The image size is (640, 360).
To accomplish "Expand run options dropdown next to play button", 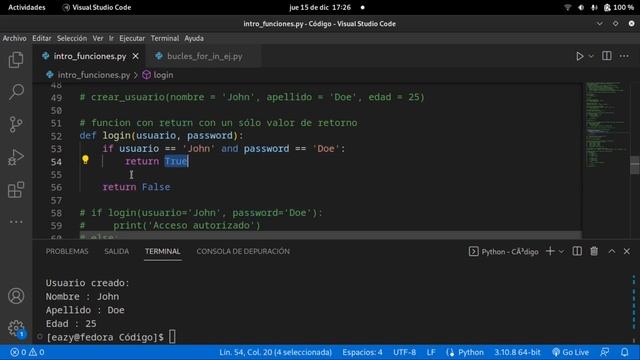I will pos(591,56).
